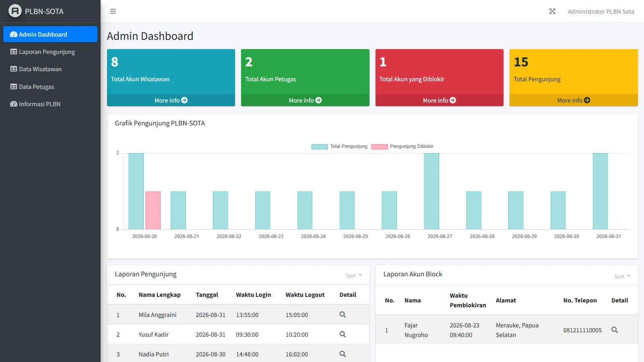This screenshot has width=644, height=362.
Task: View detail magnifier for Mila Anggraini
Action: click(x=343, y=315)
